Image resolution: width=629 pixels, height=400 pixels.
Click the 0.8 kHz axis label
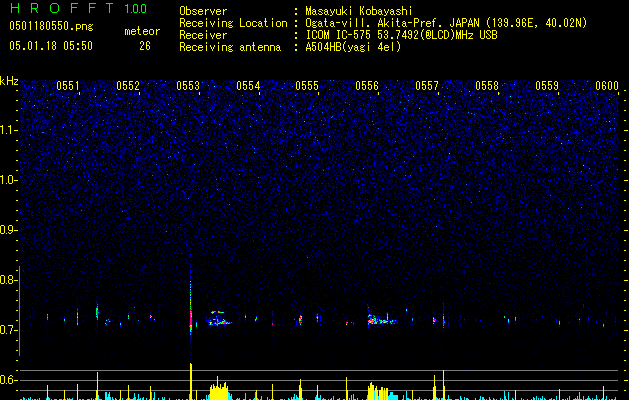(9, 280)
